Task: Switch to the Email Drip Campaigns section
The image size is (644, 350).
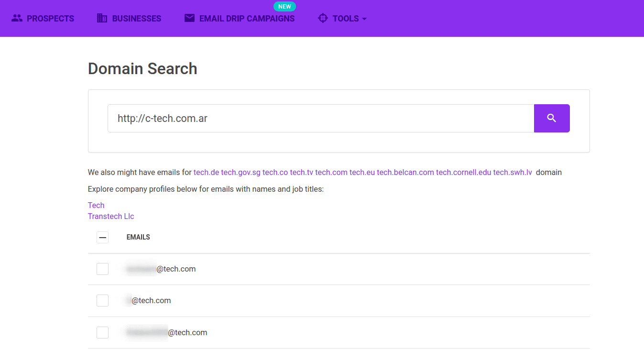Action: point(246,18)
